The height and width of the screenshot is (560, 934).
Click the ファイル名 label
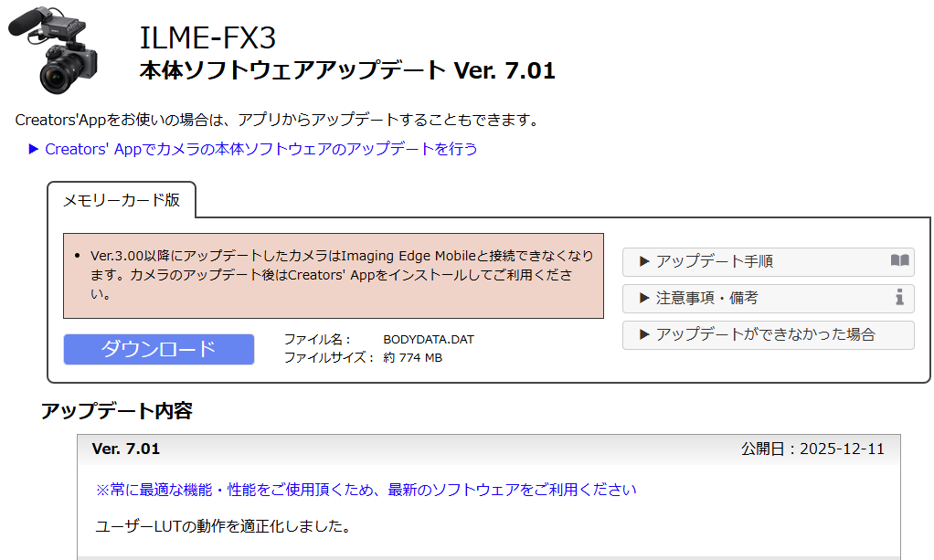317,340
